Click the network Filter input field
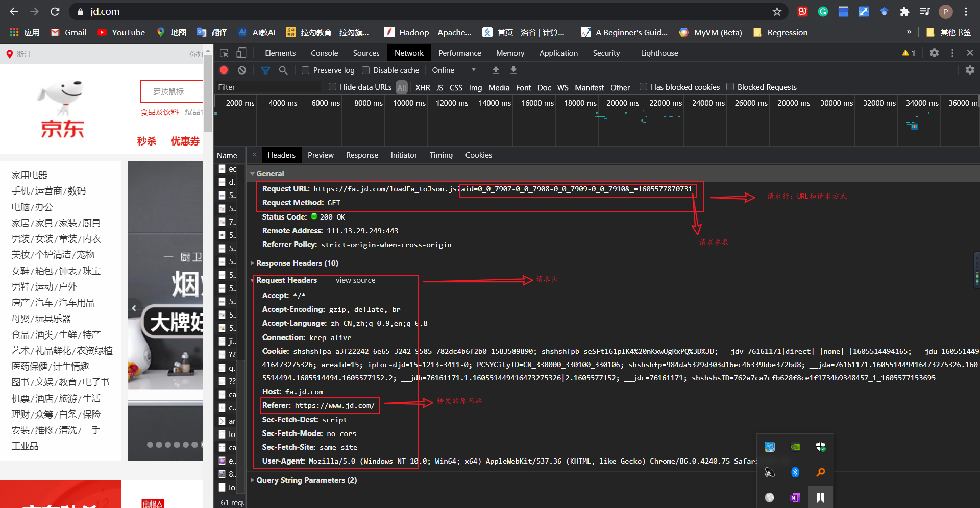The image size is (980, 508). click(x=267, y=87)
